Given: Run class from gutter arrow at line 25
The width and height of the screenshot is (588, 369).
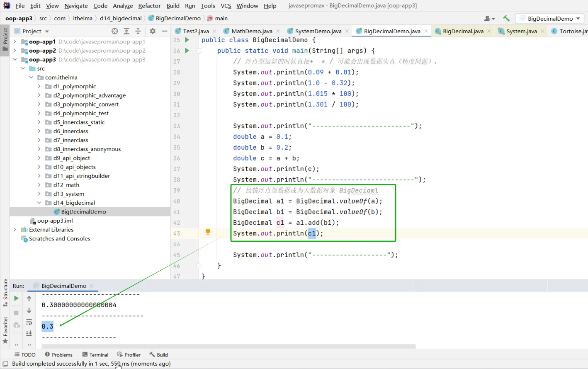Looking at the screenshot, I should point(187,40).
